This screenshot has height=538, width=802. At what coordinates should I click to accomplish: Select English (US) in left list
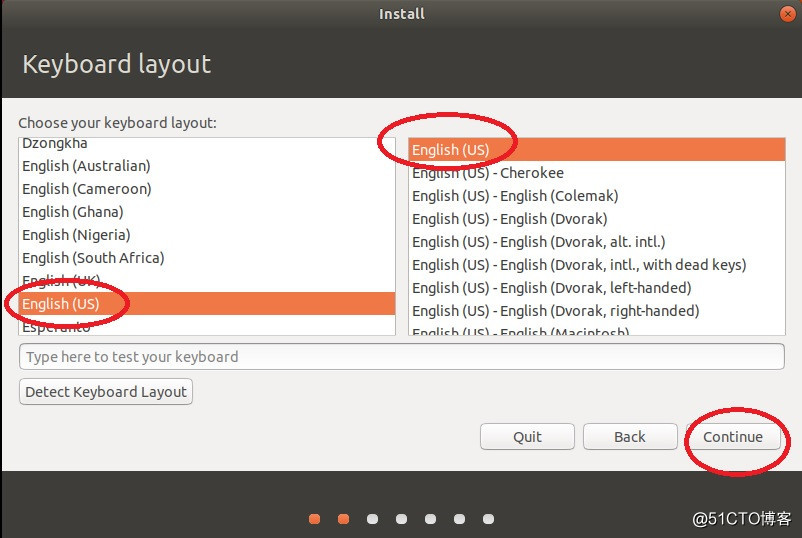coord(207,303)
